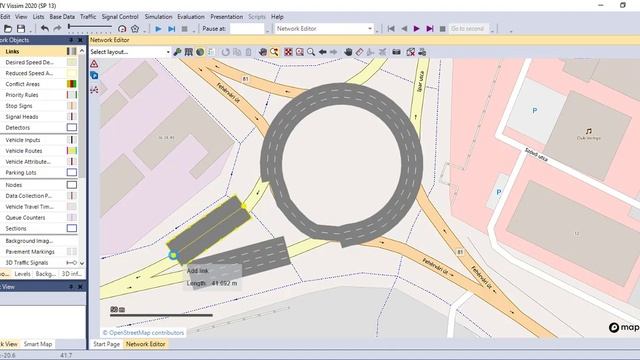Image resolution: width=640 pixels, height=360 pixels.
Task: Open the Simulation menu
Action: (158, 17)
